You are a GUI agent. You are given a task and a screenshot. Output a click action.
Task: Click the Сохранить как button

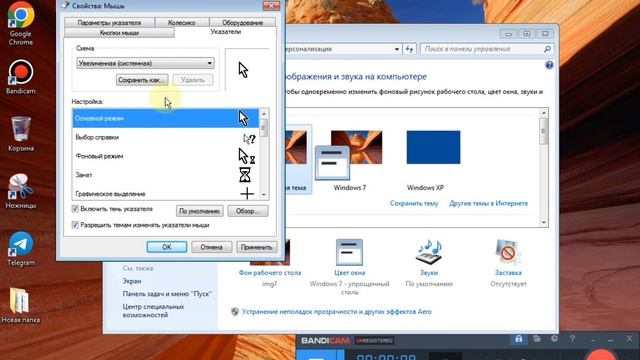(x=142, y=80)
